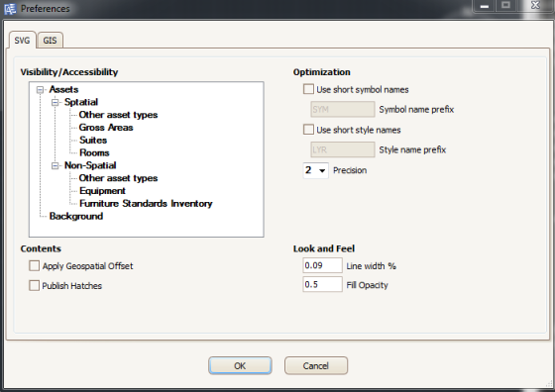Check Publish Hatches option
This screenshot has height=392, width=555.
[34, 286]
